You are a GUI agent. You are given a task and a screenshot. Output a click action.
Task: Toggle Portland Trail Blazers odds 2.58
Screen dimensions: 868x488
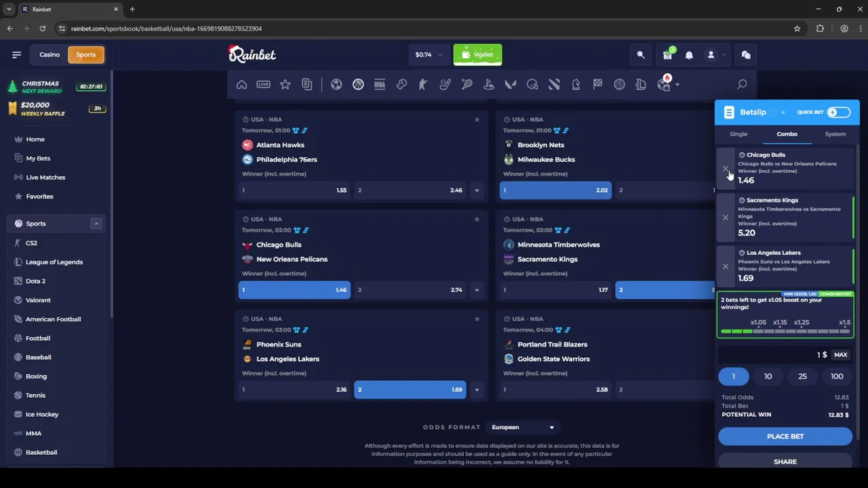[555, 390]
